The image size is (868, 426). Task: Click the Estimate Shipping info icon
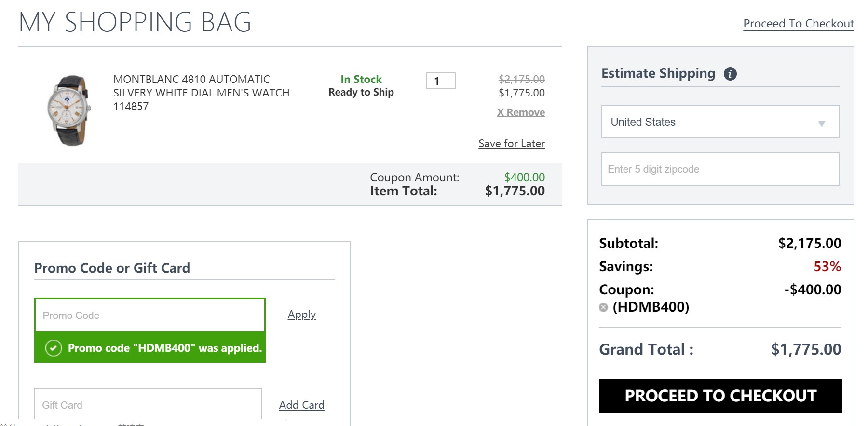click(730, 74)
